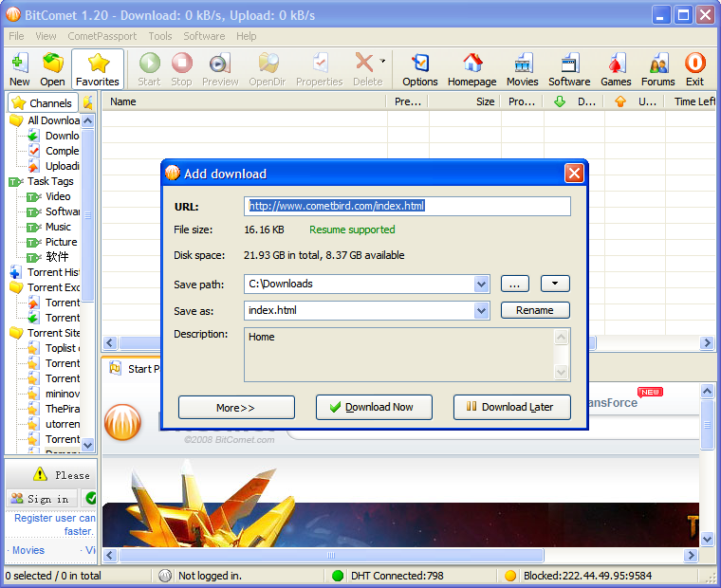Screen dimensions: 721x588
Task: Click the Not logged in status icon
Action: point(165,576)
